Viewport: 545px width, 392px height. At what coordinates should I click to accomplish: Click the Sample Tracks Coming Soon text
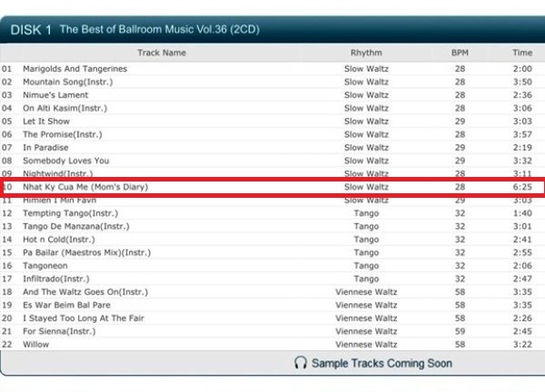[x=381, y=363]
